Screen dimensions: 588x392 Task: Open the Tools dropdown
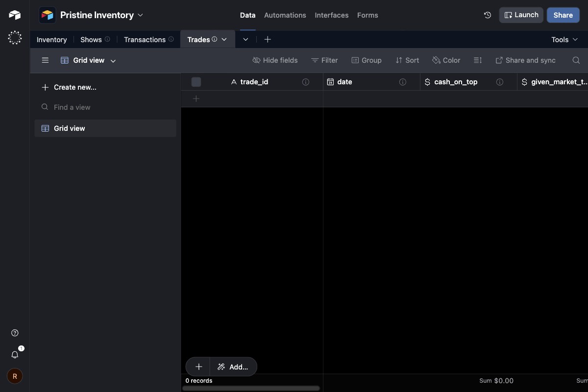point(564,40)
